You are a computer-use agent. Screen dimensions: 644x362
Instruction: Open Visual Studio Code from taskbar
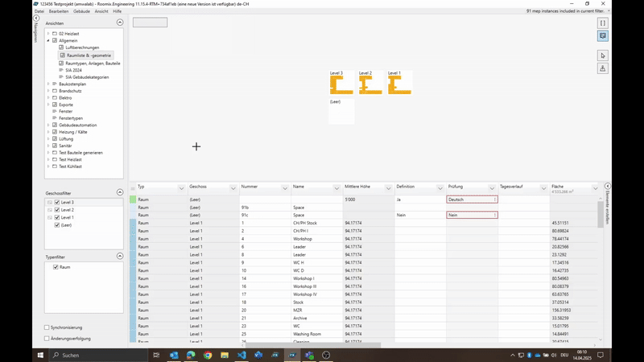pyautogui.click(x=242, y=355)
